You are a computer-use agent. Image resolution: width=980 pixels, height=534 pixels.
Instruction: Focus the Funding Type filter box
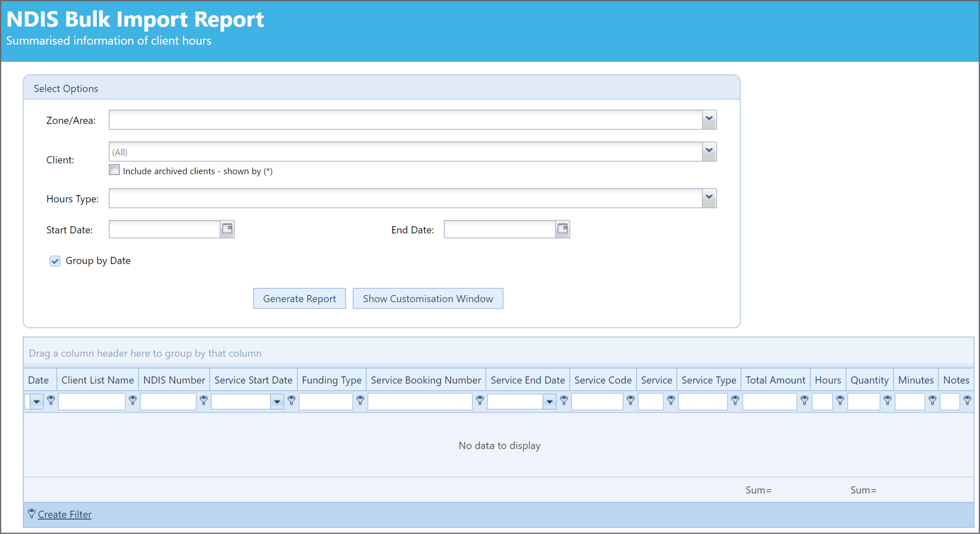326,402
